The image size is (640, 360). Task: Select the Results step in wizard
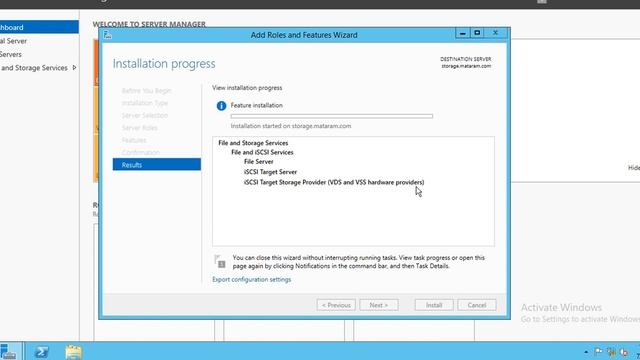point(157,164)
